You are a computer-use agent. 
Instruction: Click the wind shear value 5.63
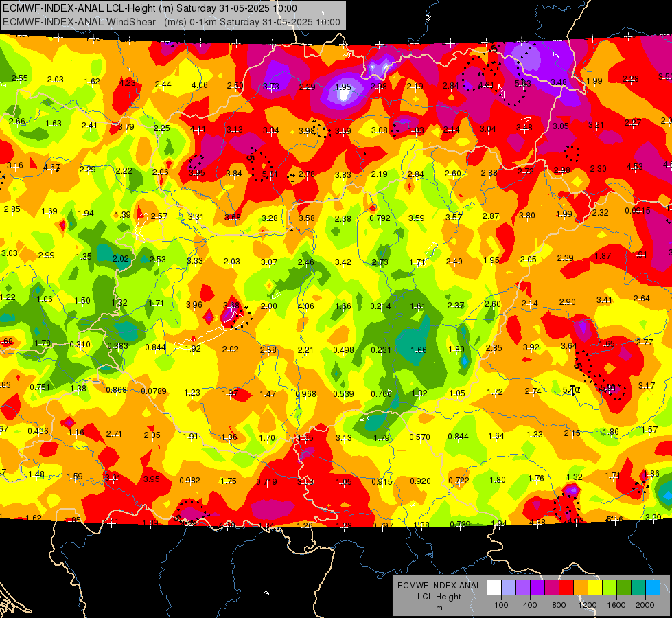[x=523, y=84]
